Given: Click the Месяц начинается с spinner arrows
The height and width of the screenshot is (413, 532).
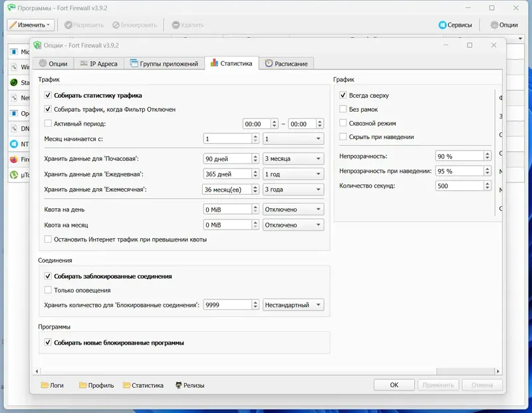Looking at the screenshot, I should pyautogui.click(x=255, y=138).
